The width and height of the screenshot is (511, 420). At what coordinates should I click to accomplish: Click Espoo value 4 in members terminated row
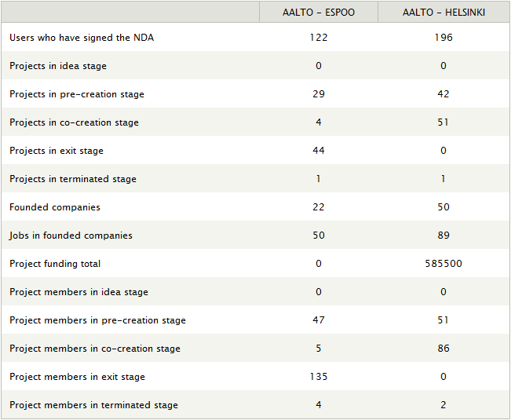(x=319, y=405)
